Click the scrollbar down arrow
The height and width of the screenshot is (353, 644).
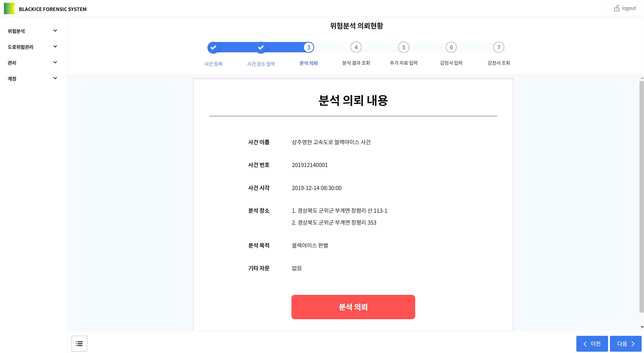[642, 327]
